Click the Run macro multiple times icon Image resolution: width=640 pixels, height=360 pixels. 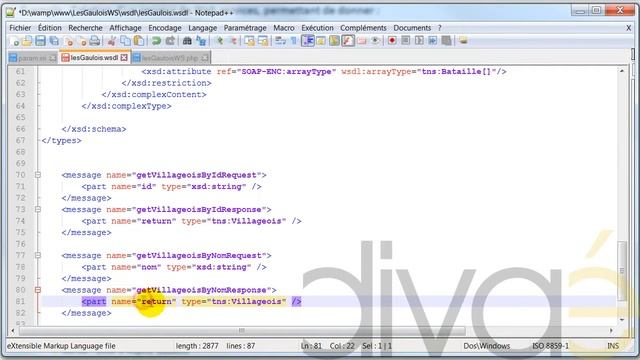(x=432, y=40)
